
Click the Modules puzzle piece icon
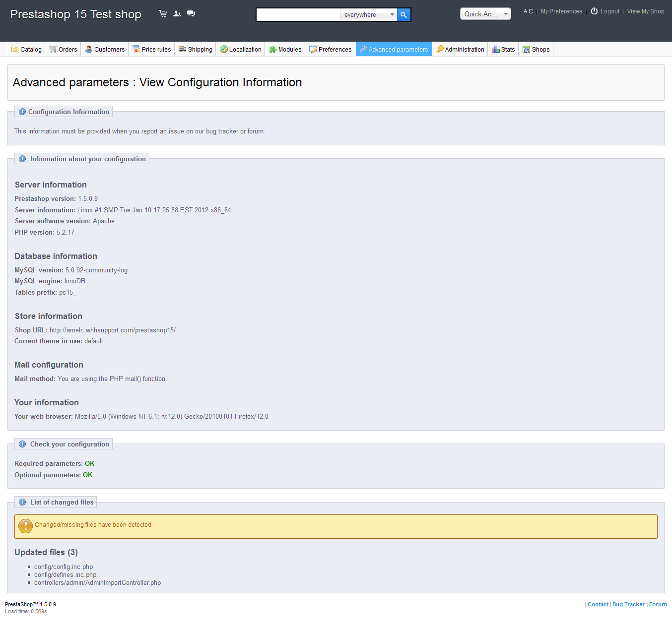click(x=272, y=49)
